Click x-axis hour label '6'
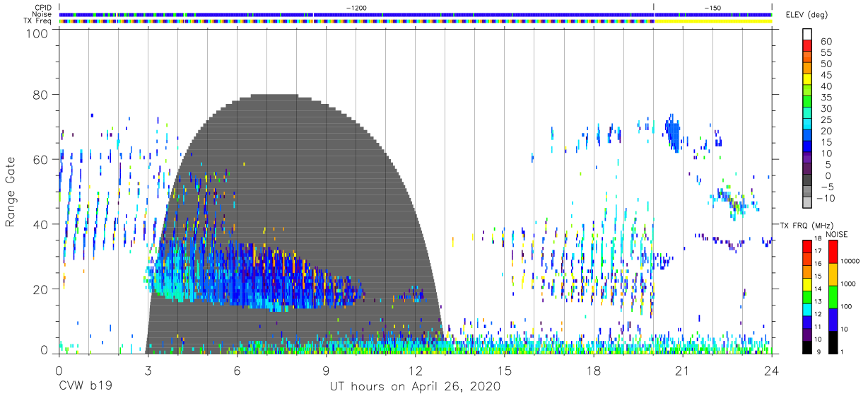 coord(237,369)
